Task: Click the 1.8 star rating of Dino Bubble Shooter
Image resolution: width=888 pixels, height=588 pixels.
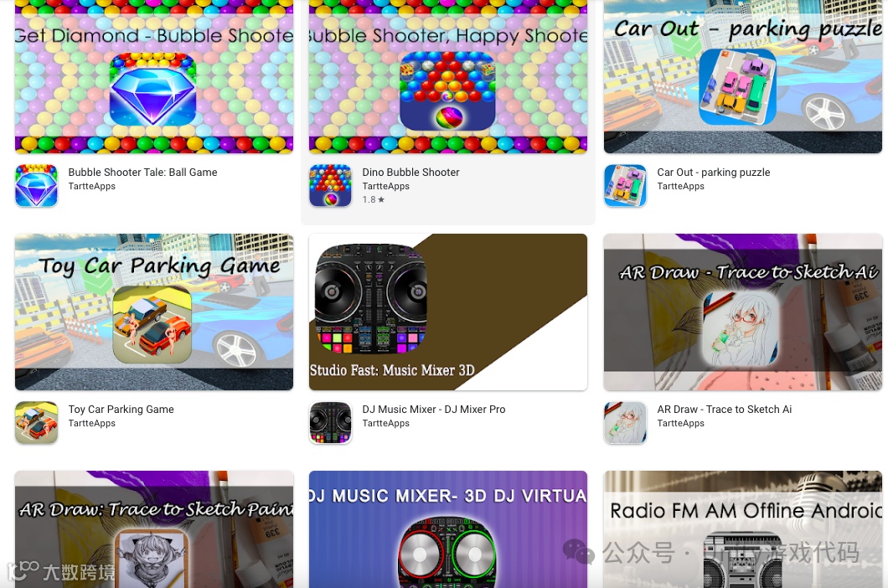Action: pos(373,199)
